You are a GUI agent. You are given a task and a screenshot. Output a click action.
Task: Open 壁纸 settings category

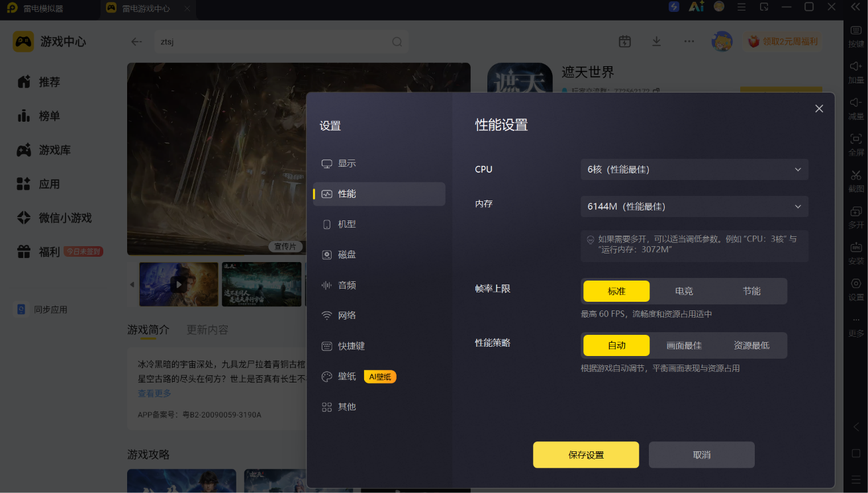[x=379, y=377]
